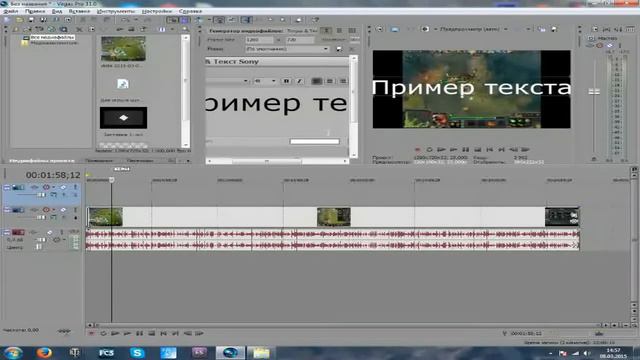This screenshot has height=360, width=640.
Task: Align text center in the text generator
Action: coord(330,81)
